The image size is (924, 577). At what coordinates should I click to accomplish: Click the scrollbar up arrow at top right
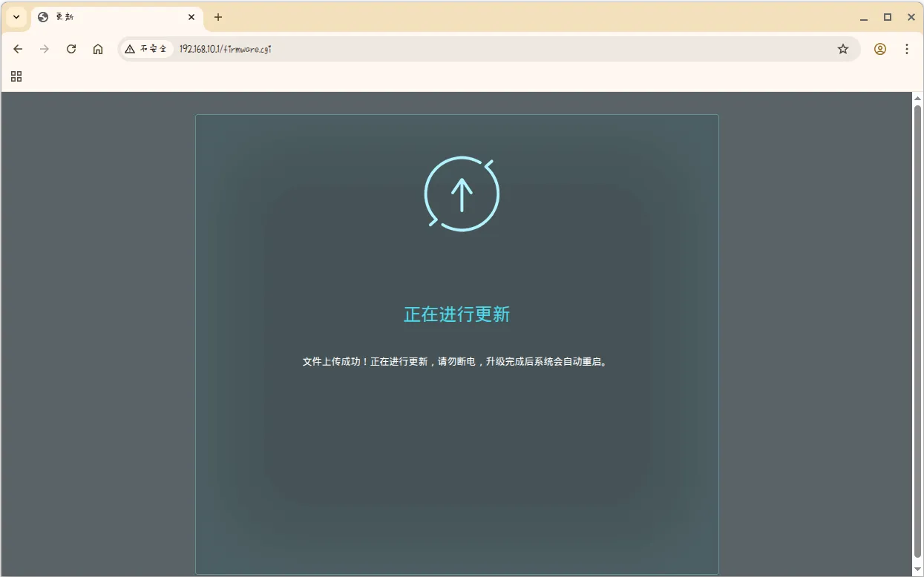918,97
